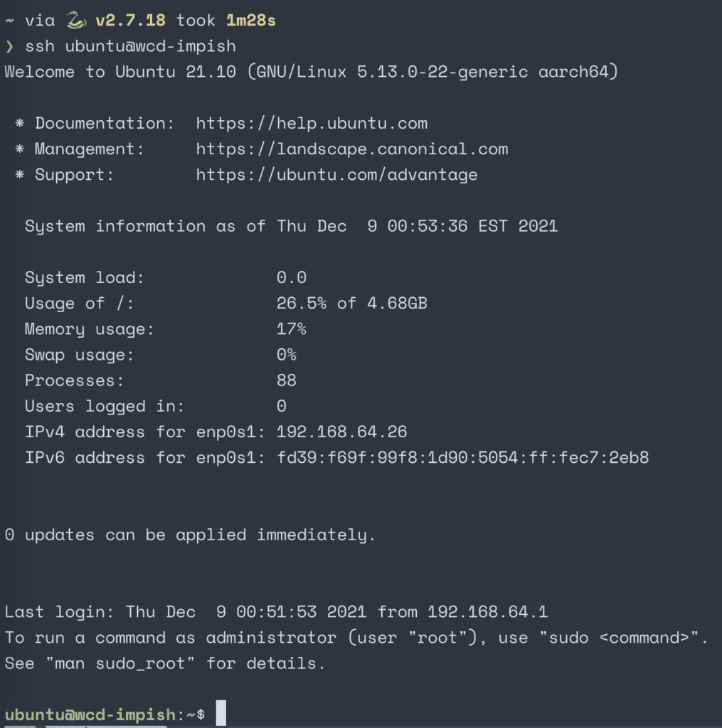Screen dimensions: 722x728
Task: Click the green prompt arrow before ssh
Action: [10, 46]
